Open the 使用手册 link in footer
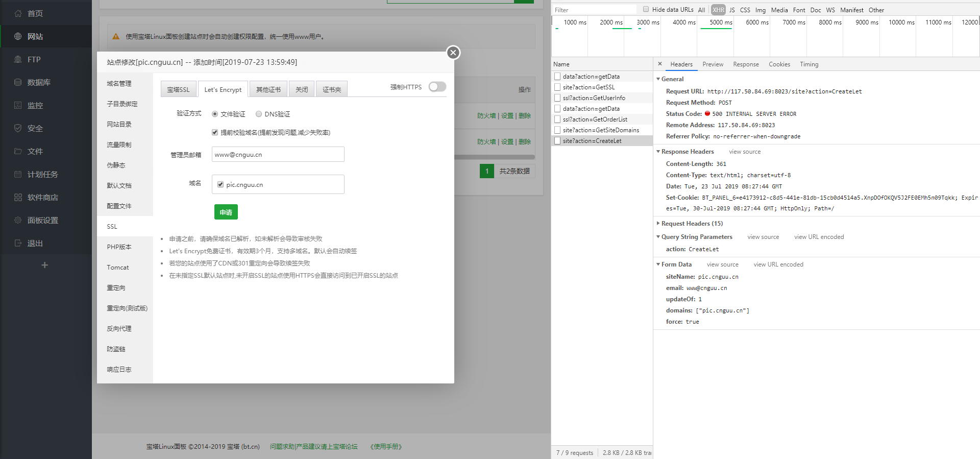The width and height of the screenshot is (980, 459). point(386,447)
